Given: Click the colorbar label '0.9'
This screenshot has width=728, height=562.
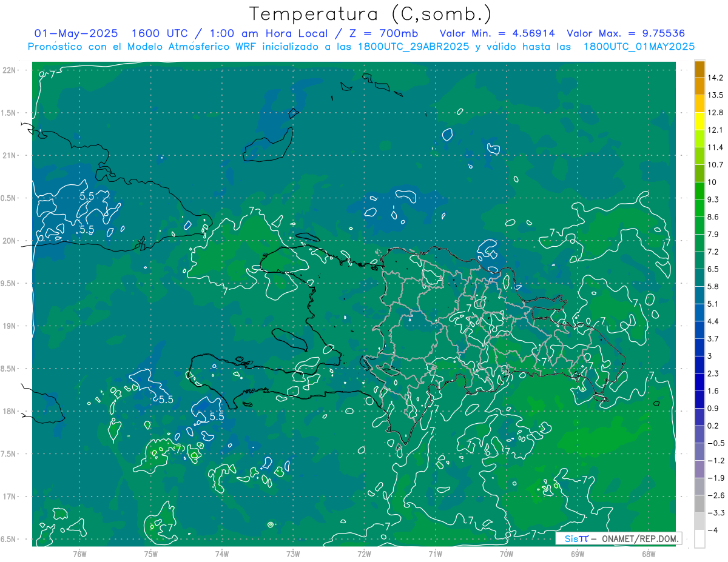Looking at the screenshot, I should (x=713, y=408).
